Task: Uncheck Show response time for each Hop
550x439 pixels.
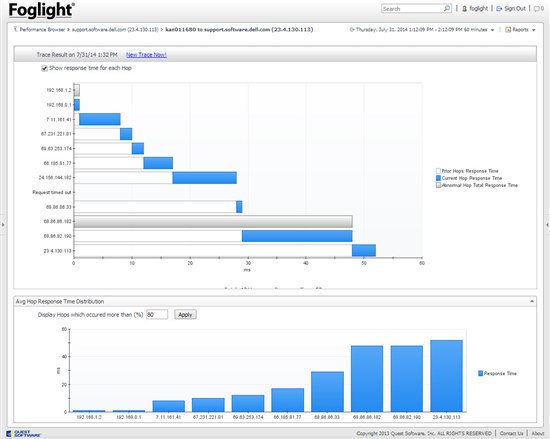Action: 44,68
